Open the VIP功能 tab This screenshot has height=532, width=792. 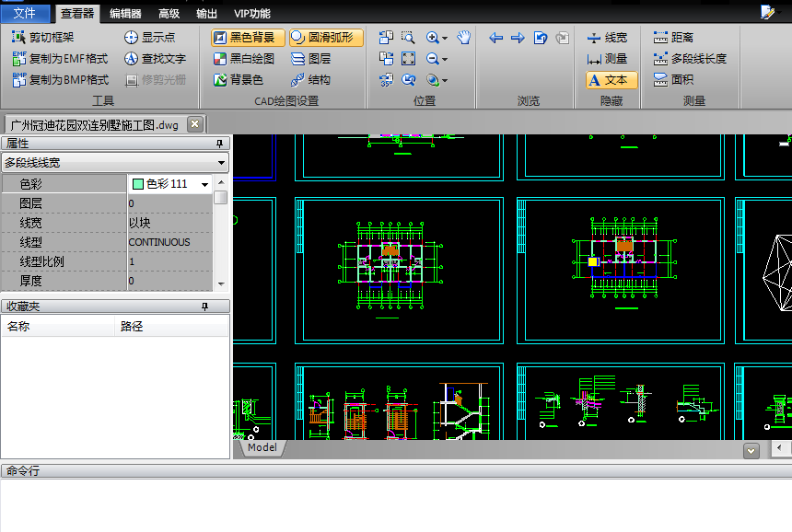point(252,14)
